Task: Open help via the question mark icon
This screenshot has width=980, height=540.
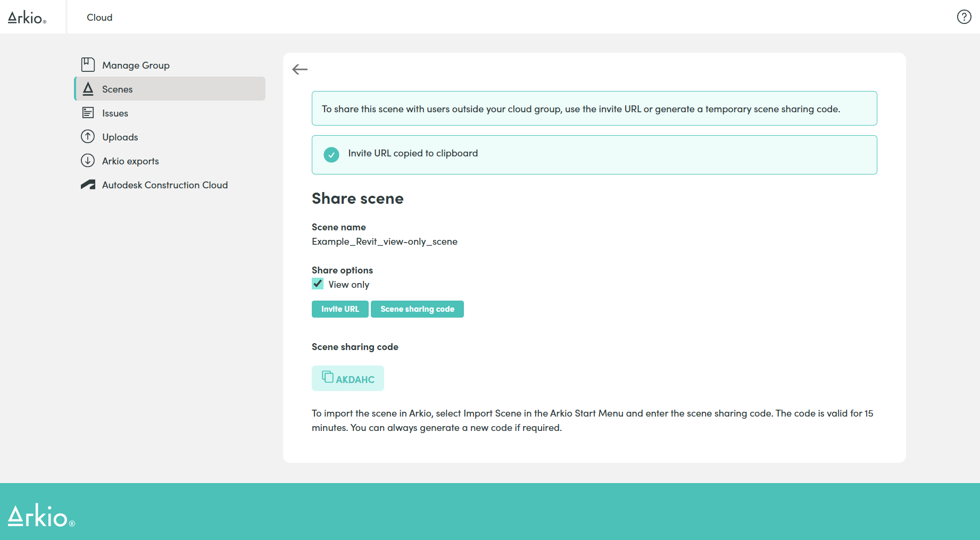Action: coord(964,16)
